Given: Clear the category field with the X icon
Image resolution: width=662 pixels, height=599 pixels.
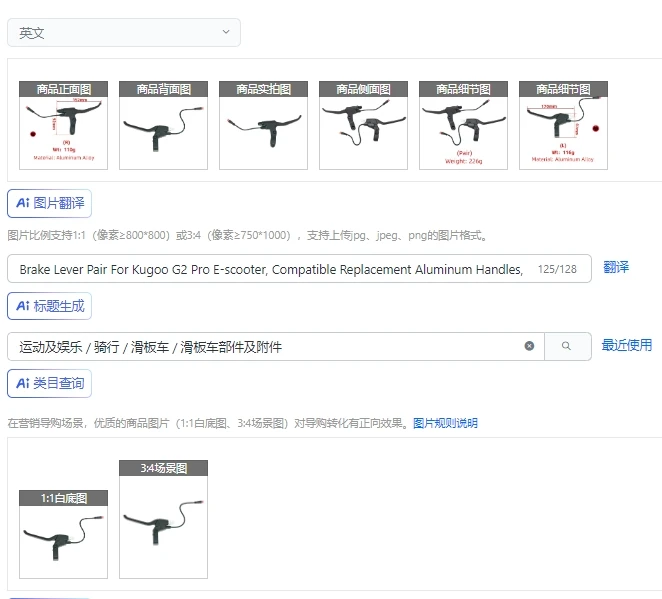Looking at the screenshot, I should coord(529,346).
